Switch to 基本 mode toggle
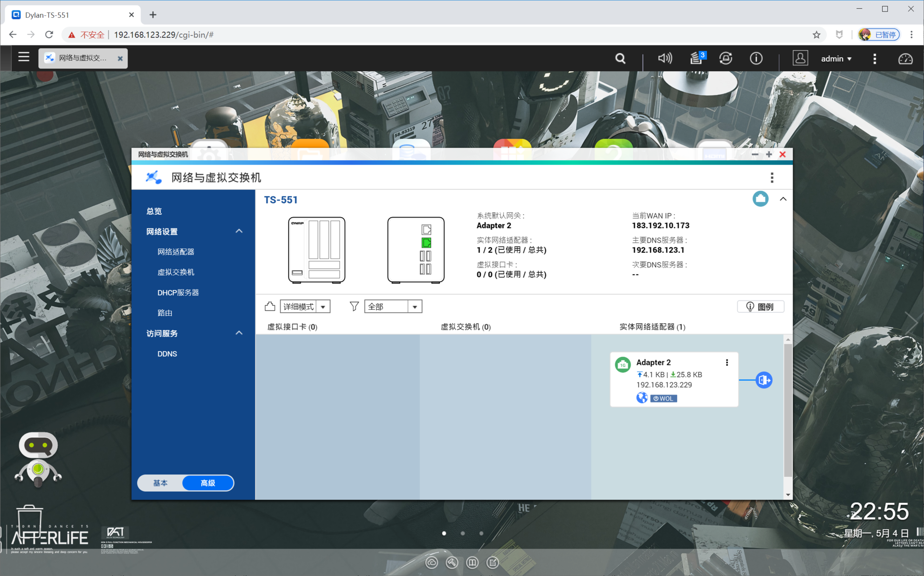 pos(160,483)
